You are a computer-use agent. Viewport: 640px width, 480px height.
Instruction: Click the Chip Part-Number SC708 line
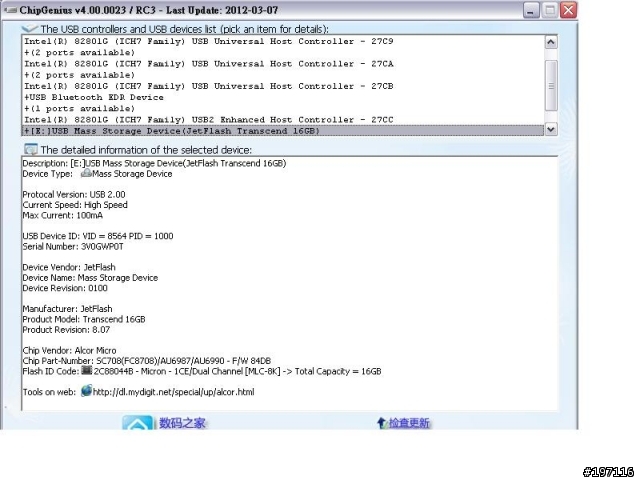coord(147,361)
